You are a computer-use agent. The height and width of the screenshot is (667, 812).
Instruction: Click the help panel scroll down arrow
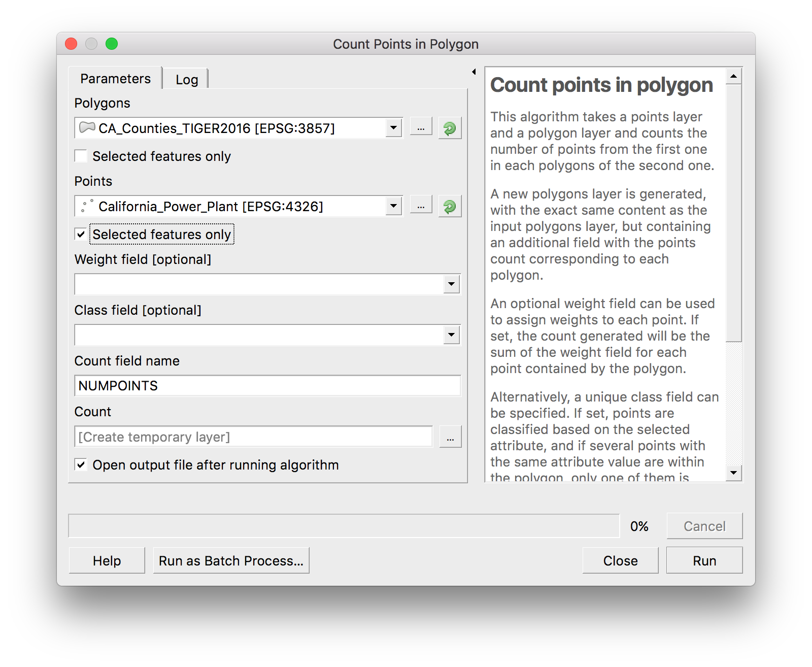click(x=734, y=473)
